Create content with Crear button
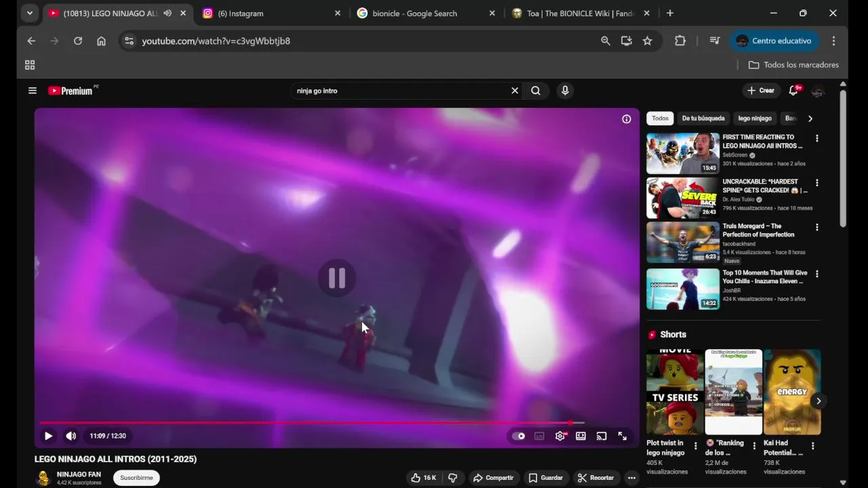868x488 pixels. (761, 91)
